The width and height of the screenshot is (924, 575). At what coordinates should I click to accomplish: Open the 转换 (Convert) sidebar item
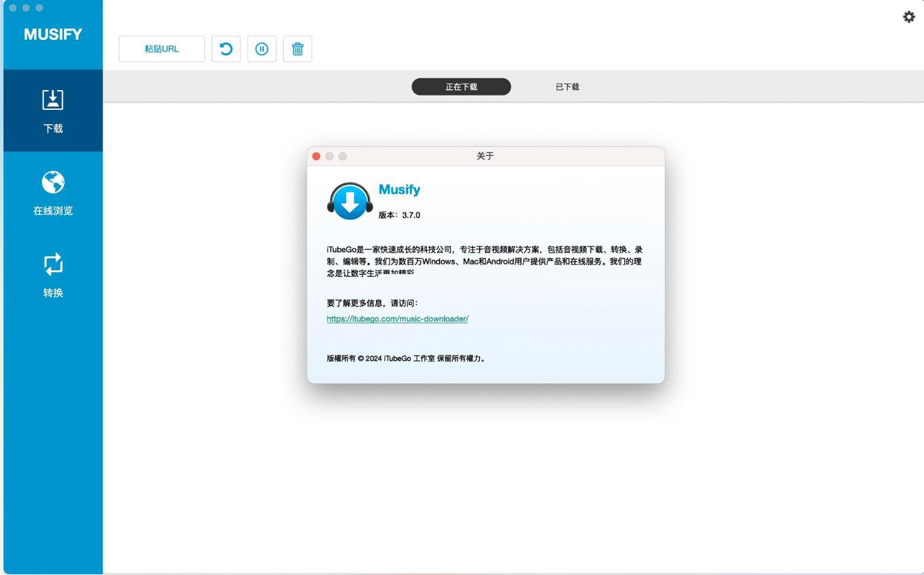point(53,275)
